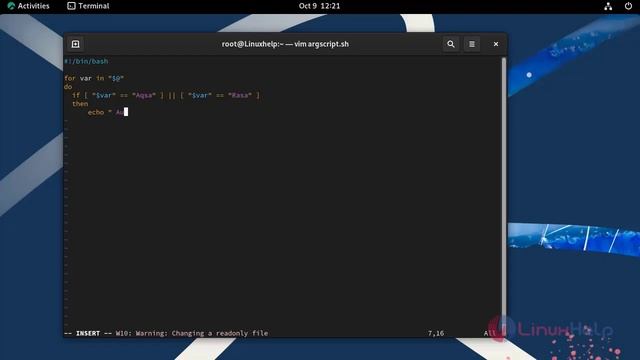
Task: Close the terminal window
Action: pyautogui.click(x=496, y=44)
